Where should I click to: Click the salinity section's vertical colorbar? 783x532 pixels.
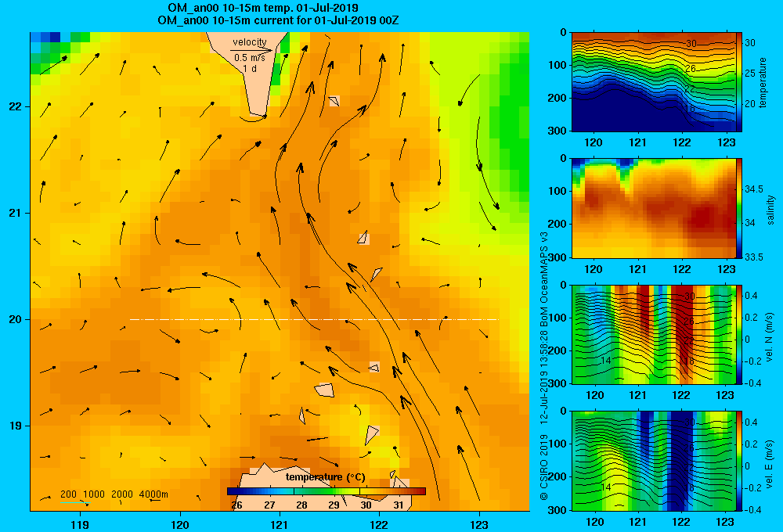[x=739, y=208]
